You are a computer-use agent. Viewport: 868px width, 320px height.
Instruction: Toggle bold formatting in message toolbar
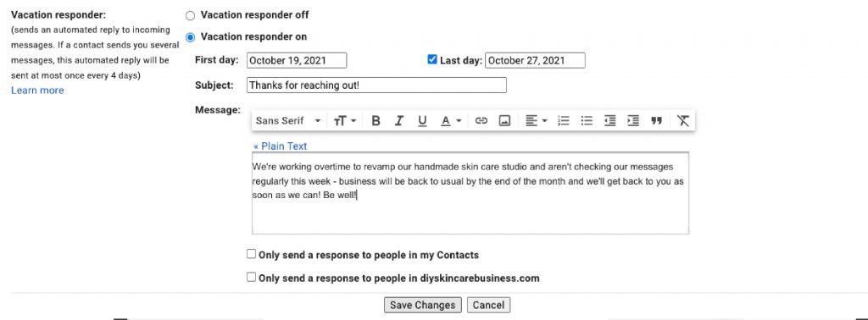coord(376,120)
